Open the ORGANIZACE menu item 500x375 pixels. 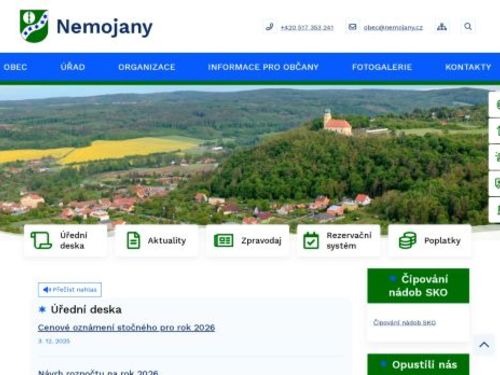[x=147, y=67]
